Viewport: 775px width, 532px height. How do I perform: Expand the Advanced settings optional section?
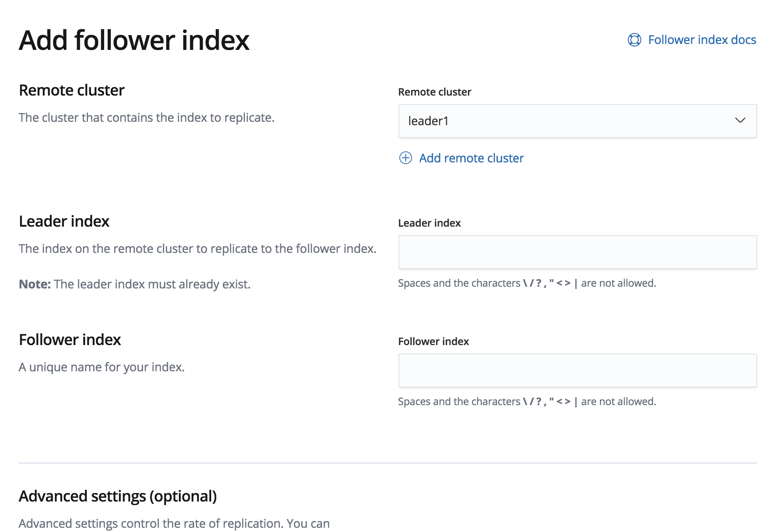point(118,496)
